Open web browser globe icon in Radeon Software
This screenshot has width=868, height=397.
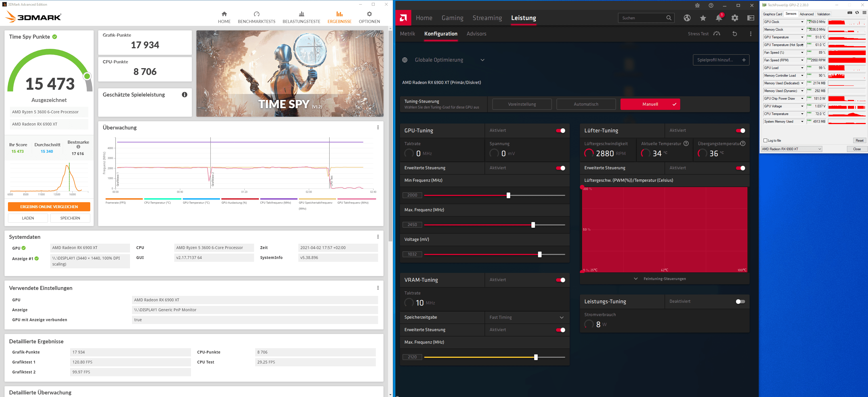pos(687,18)
